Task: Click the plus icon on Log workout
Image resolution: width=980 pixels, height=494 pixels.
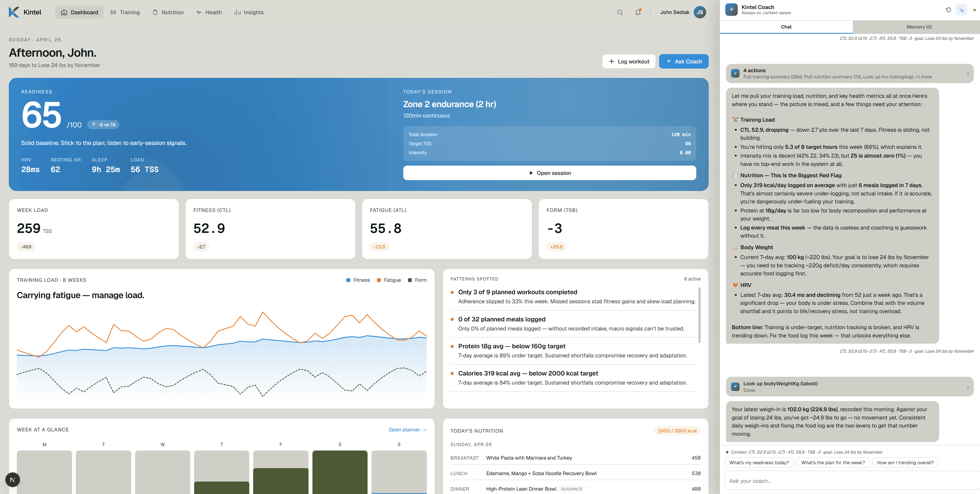Action: [x=612, y=61]
